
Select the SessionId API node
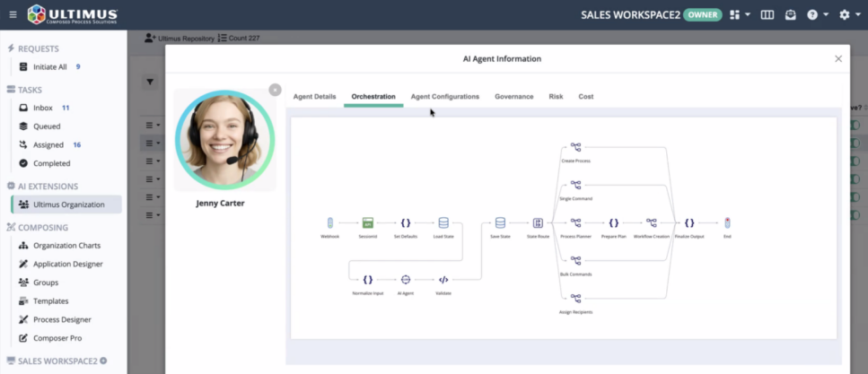[x=367, y=223]
